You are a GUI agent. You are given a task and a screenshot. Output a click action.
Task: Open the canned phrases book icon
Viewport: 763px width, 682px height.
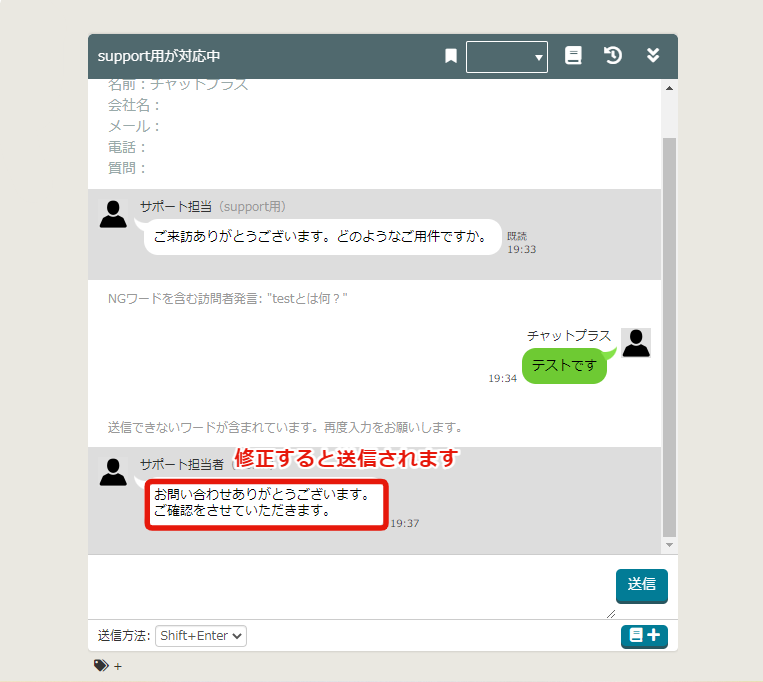point(573,55)
